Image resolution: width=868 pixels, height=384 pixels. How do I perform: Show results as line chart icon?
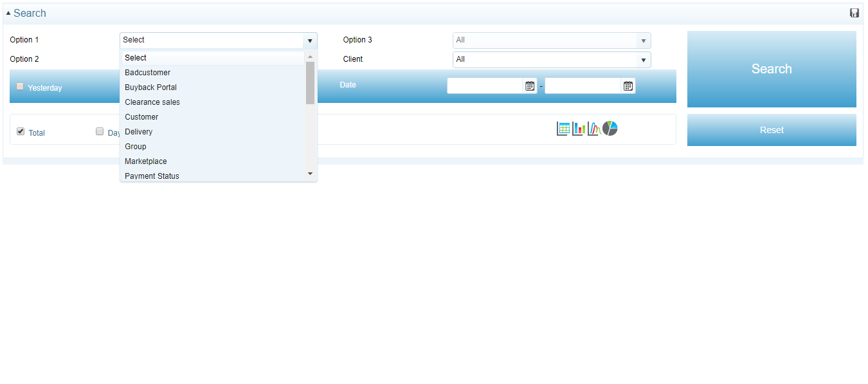point(594,129)
